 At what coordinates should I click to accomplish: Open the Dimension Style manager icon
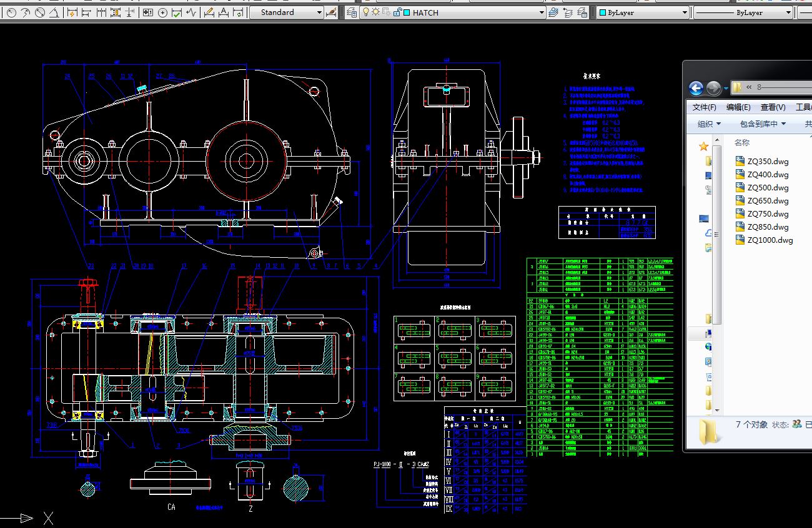331,12
